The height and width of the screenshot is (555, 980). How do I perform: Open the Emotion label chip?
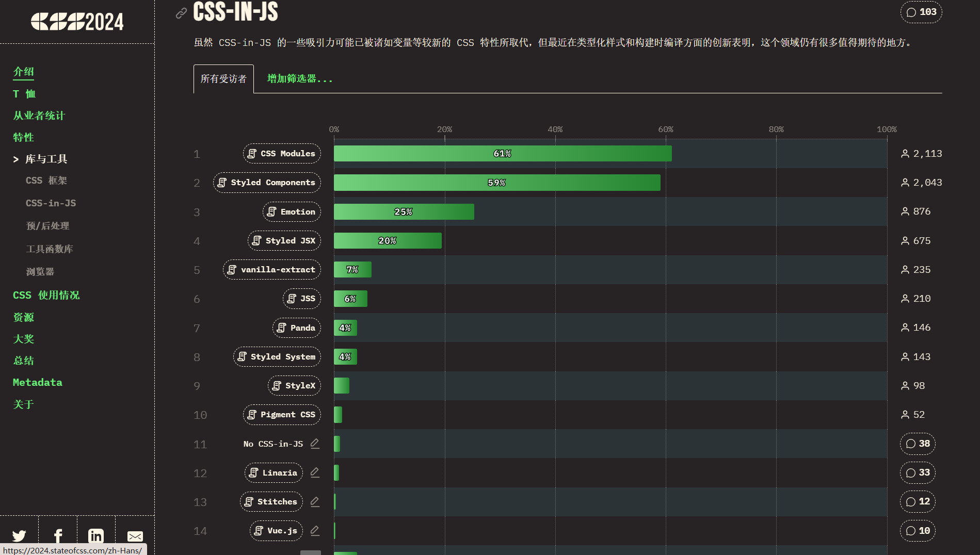point(292,212)
